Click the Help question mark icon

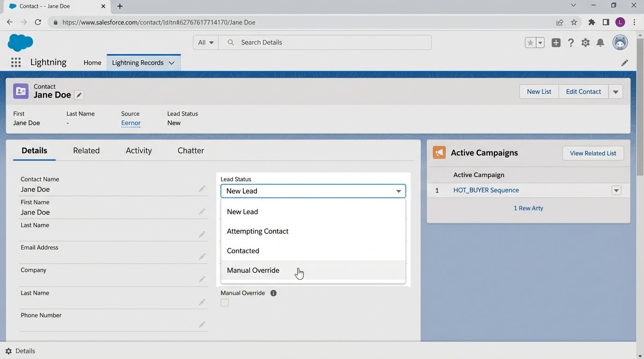click(x=571, y=43)
